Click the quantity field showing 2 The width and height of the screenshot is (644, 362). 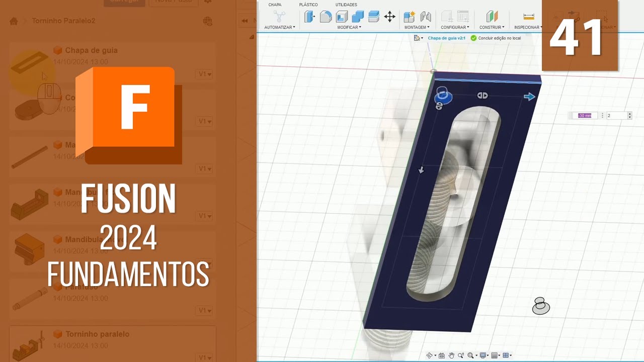click(x=617, y=116)
